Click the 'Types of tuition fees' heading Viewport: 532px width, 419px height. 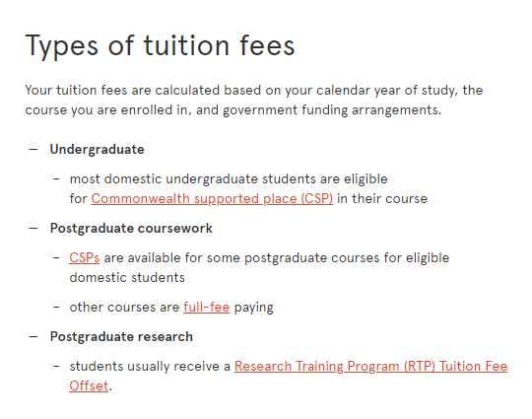click(160, 45)
